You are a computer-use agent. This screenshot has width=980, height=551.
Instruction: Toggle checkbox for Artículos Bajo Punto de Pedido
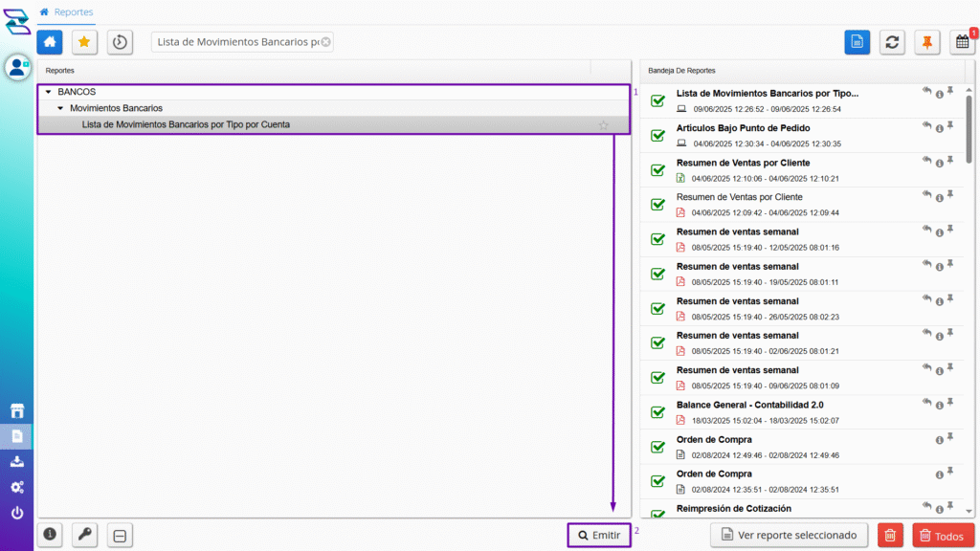pos(657,136)
